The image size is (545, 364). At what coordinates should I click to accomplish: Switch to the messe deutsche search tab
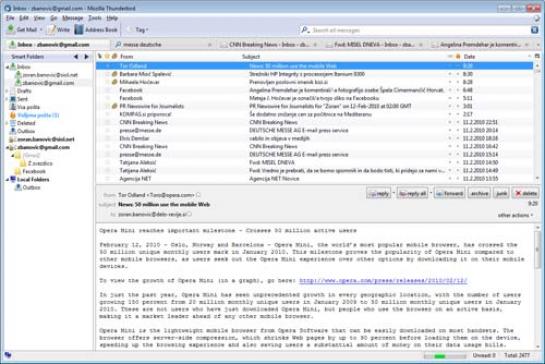(x=162, y=45)
